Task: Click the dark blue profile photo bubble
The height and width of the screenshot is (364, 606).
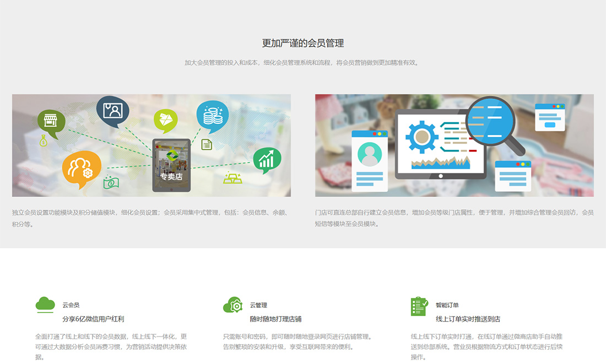Action: click(112, 112)
